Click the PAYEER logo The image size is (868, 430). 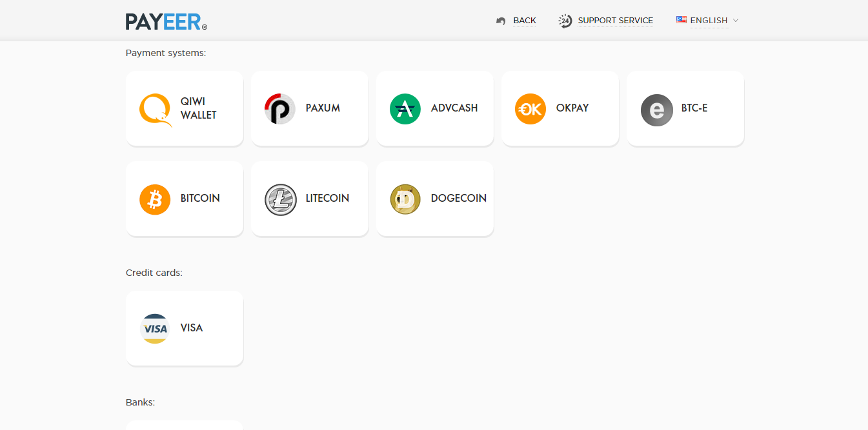pyautogui.click(x=164, y=21)
